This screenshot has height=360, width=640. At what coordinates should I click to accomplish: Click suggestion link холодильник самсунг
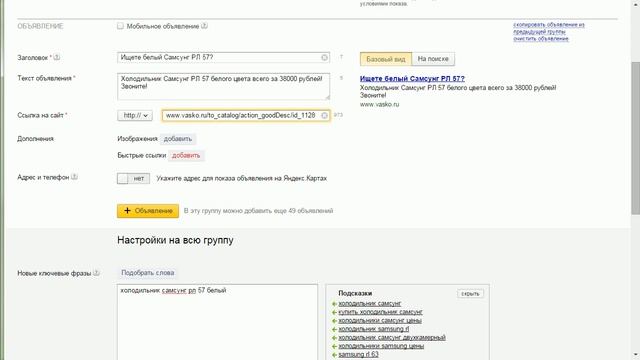pos(370,304)
